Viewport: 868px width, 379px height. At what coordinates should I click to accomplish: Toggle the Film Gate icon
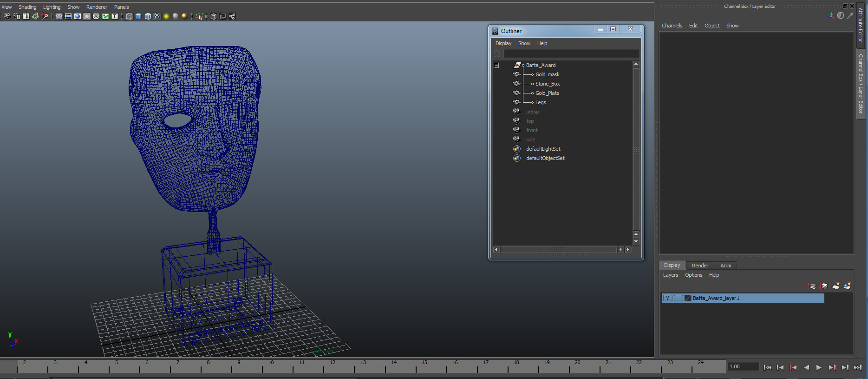tap(68, 16)
